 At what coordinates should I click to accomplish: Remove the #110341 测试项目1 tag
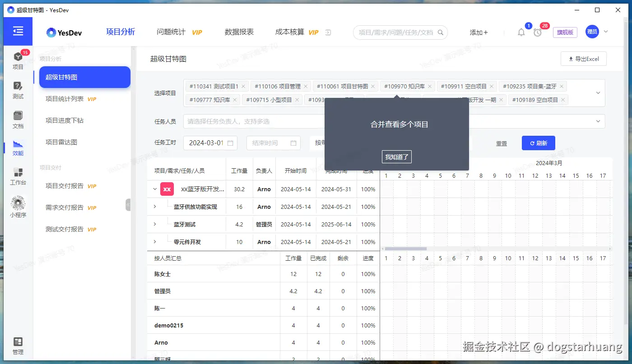pyautogui.click(x=243, y=86)
